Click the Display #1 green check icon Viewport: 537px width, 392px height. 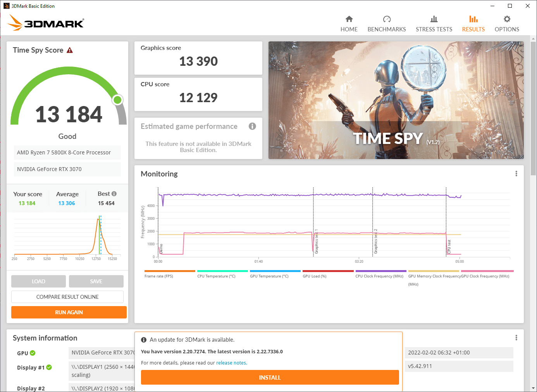coord(49,368)
